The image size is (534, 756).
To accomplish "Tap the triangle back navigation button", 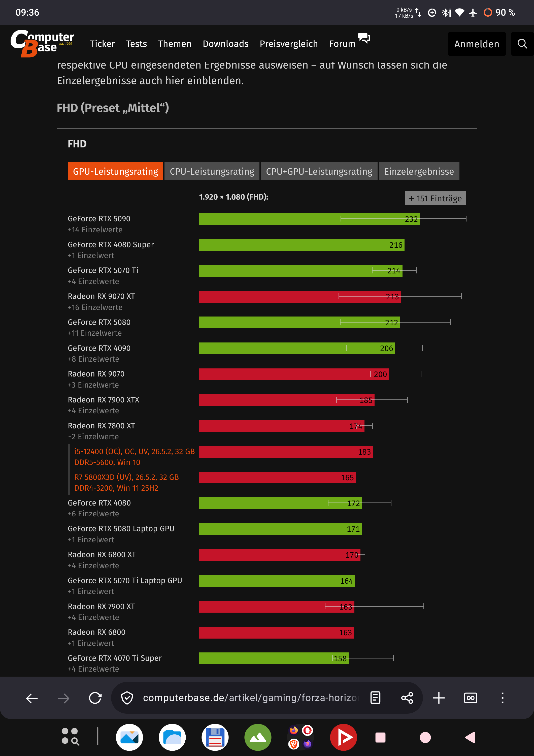I will [470, 738].
